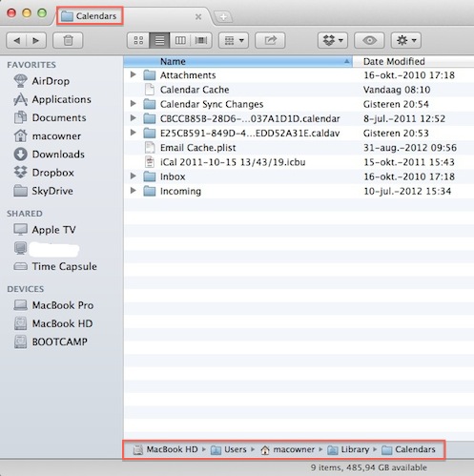Select Time Capsule under Shared

pyautogui.click(x=55, y=266)
